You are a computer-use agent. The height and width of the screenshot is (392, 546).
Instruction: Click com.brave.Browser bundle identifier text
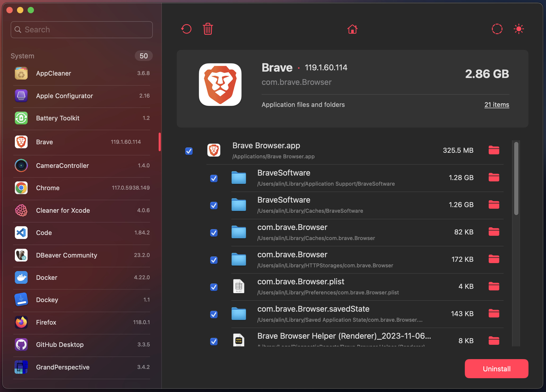pyautogui.click(x=297, y=82)
